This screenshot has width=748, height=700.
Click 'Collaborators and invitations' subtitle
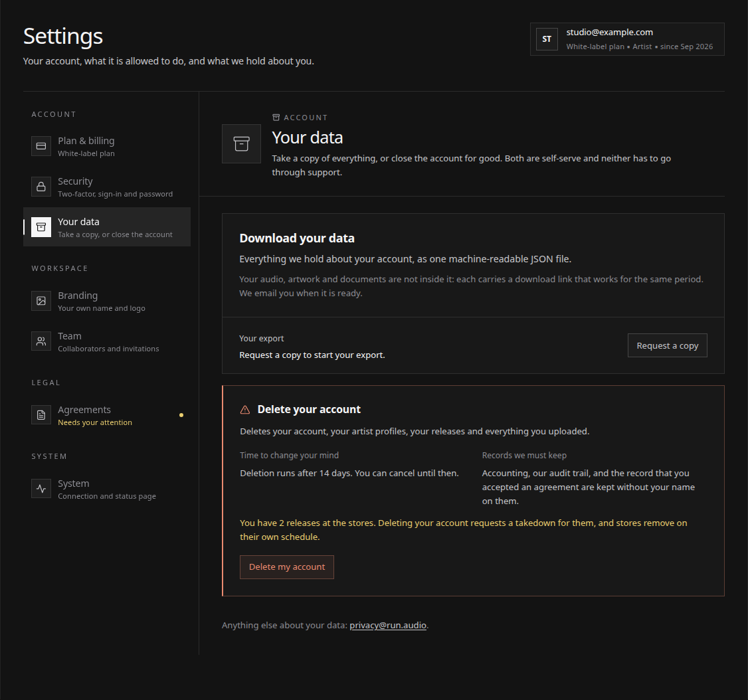click(x=108, y=349)
